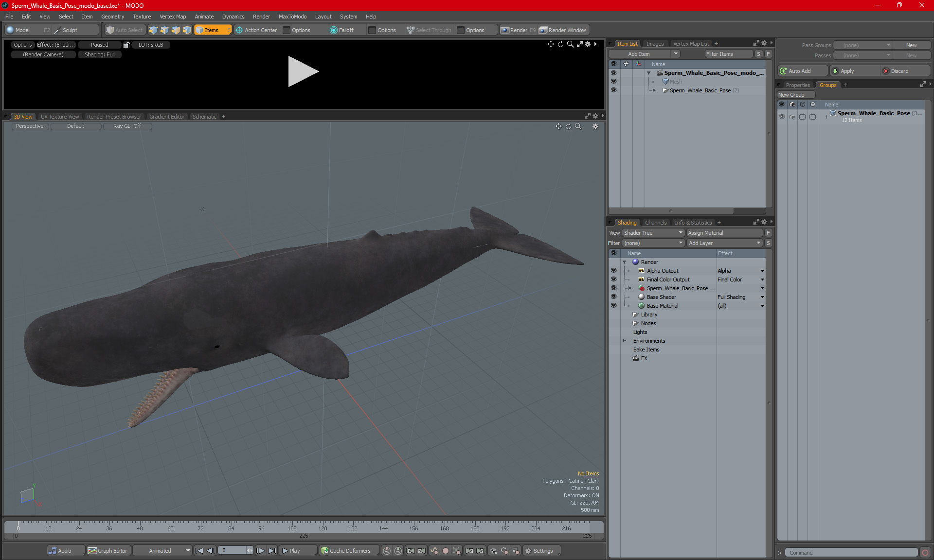Click the Cache Deformers button
Image resolution: width=934 pixels, height=560 pixels.
(x=346, y=551)
